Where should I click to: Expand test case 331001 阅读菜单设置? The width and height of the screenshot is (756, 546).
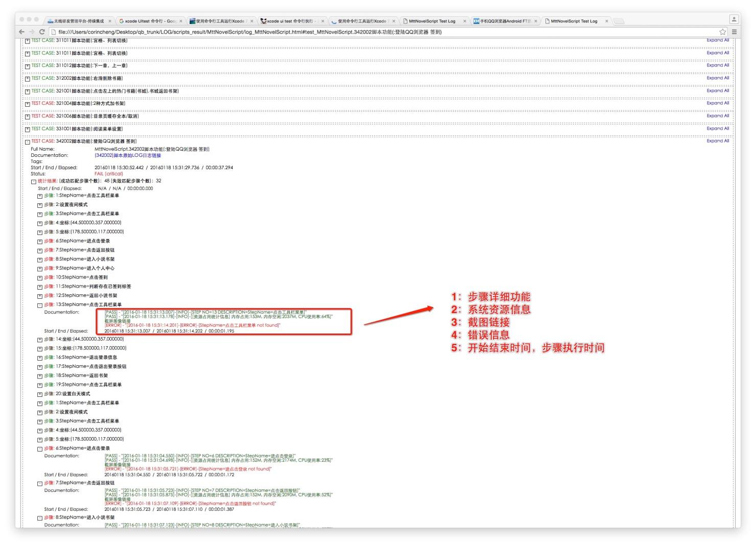coord(28,129)
